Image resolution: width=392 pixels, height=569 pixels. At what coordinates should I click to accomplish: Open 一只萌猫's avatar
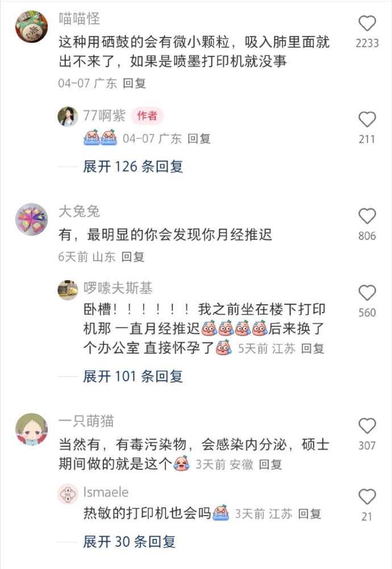click(x=32, y=429)
